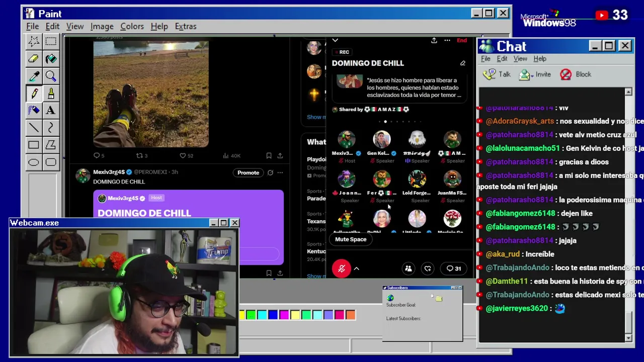Select the magenta palette color
Viewport: 644px width, 362px height.
(x=284, y=315)
